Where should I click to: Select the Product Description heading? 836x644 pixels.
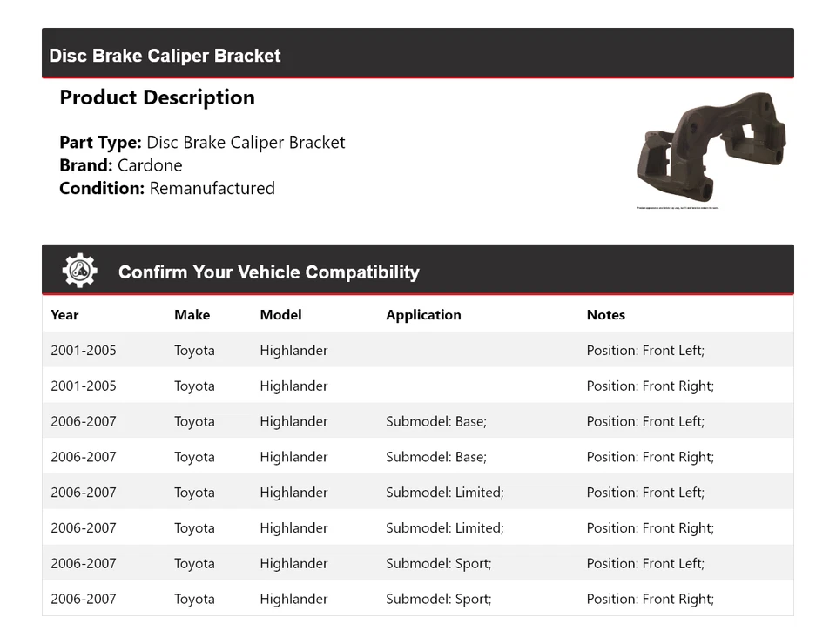[157, 97]
